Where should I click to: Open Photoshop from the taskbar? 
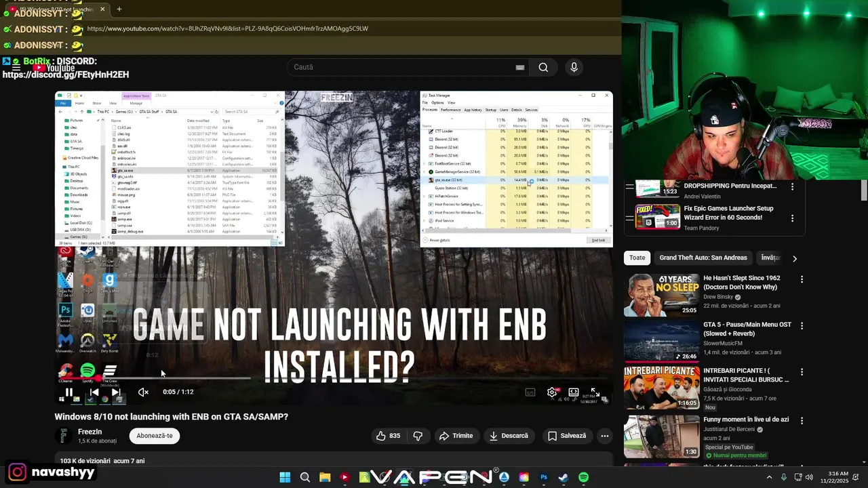544,477
